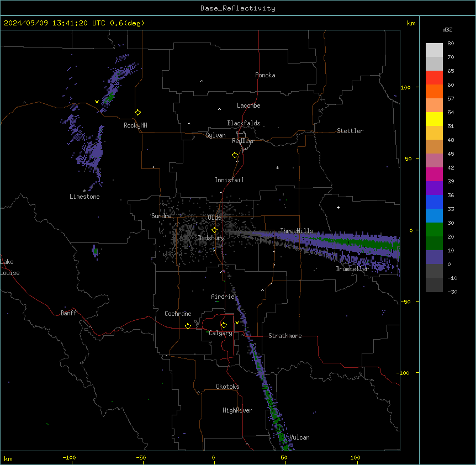Select the orange 60 dBZ legend swatch
The width and height of the screenshot is (476, 465).
point(434,91)
